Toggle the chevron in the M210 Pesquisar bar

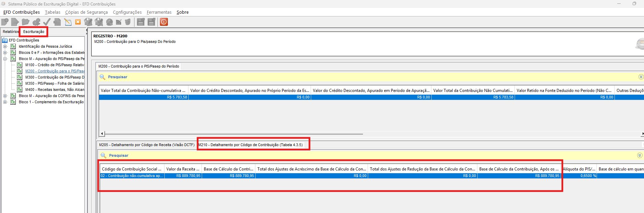click(640, 155)
